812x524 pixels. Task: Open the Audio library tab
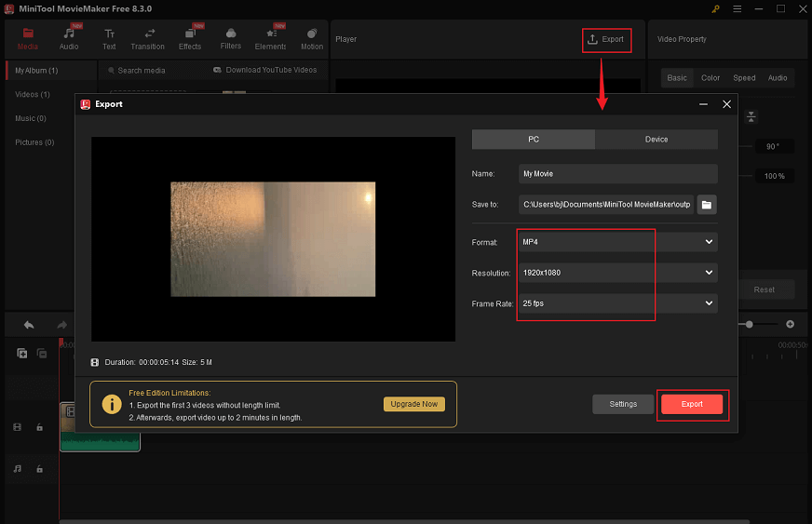69,39
